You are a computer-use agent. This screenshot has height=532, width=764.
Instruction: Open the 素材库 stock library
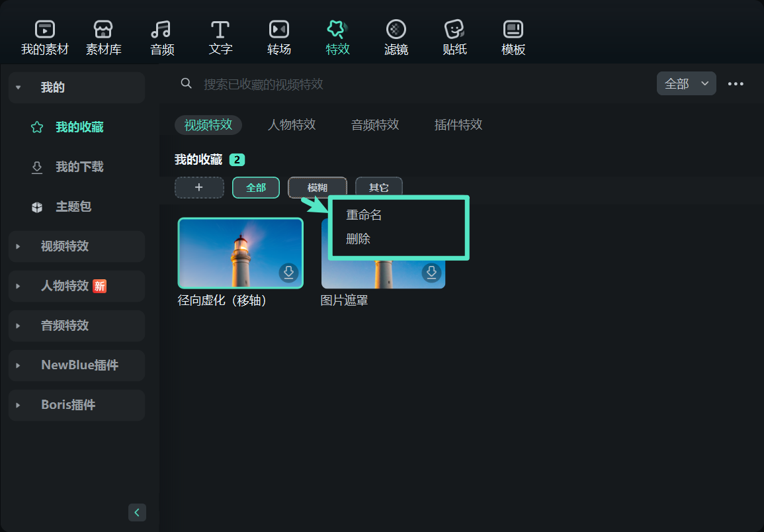tap(103, 38)
